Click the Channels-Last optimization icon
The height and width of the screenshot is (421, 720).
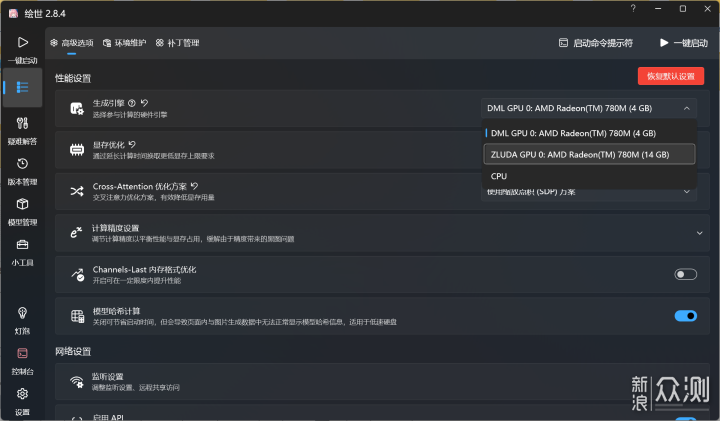(77, 275)
